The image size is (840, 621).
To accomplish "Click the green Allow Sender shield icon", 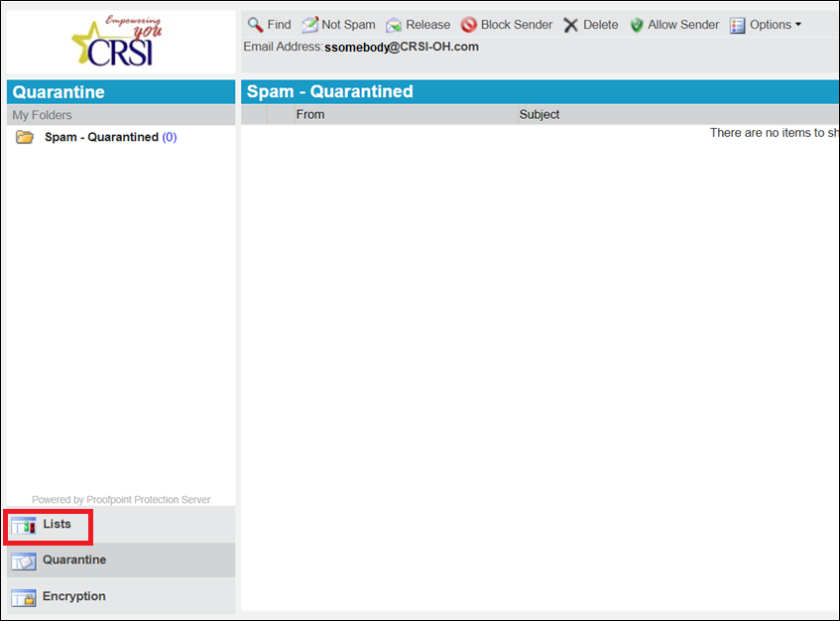I will coord(637,25).
